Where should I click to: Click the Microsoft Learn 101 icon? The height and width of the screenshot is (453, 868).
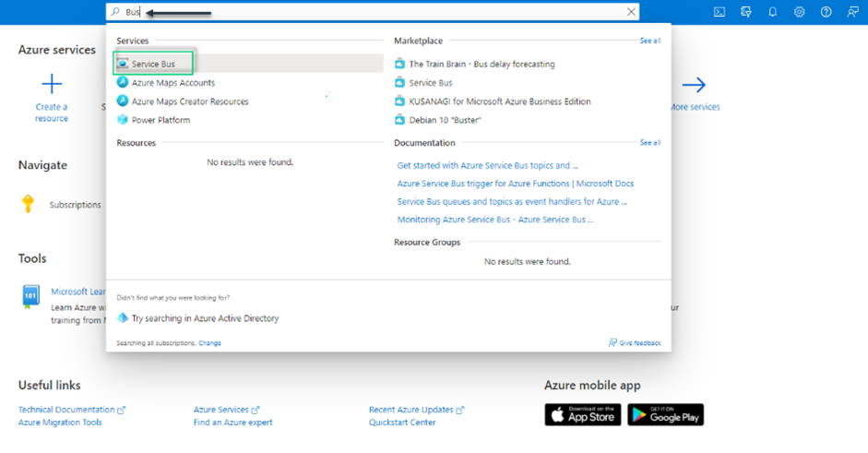tap(30, 296)
